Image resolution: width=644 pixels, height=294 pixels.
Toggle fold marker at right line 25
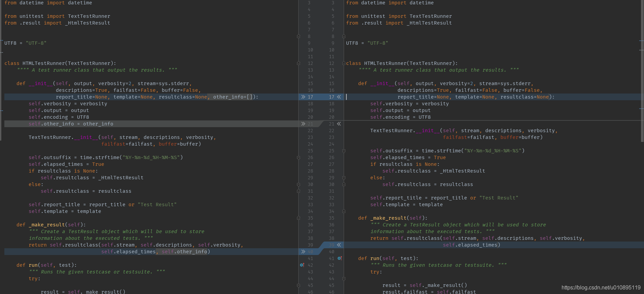tap(344, 151)
